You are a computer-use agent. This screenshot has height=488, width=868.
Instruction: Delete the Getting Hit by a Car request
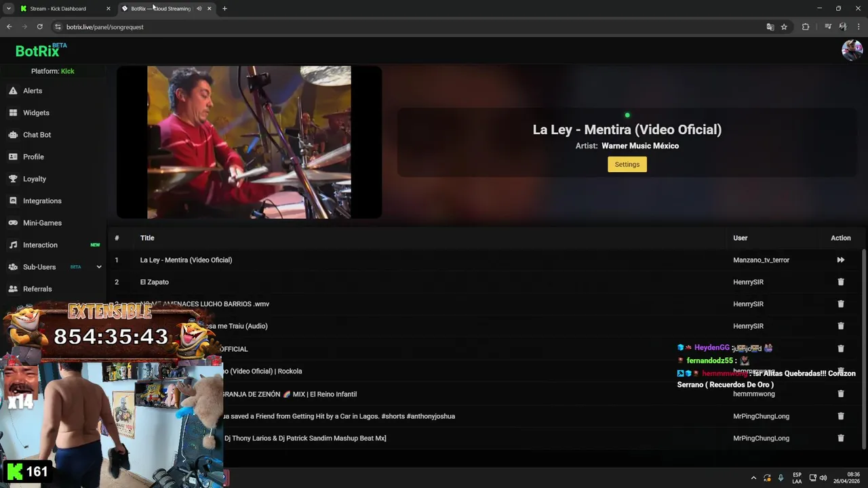click(841, 416)
